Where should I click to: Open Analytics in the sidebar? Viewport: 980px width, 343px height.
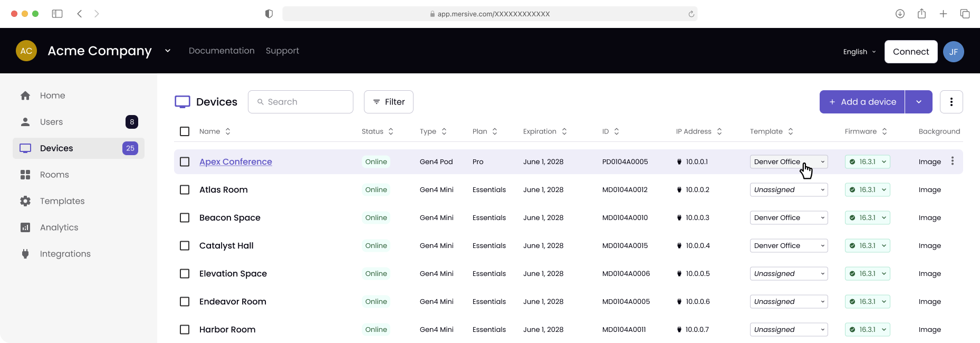pos(79,227)
